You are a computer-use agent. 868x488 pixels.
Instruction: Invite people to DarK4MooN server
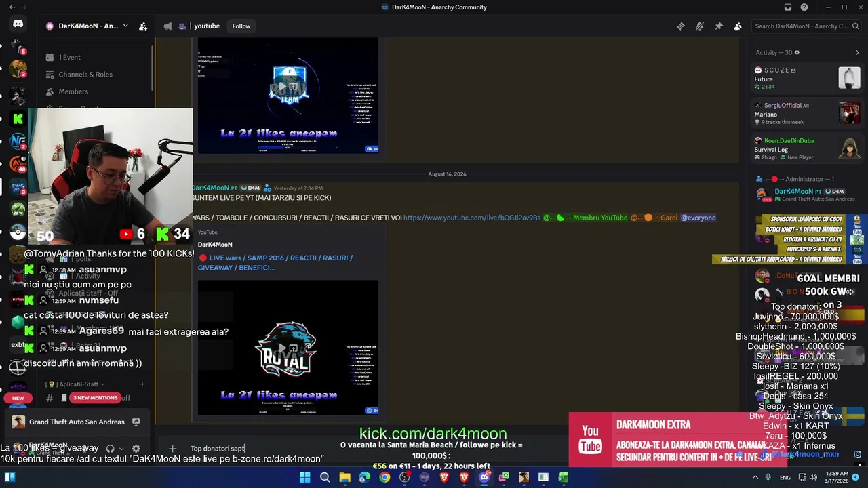coord(143,26)
